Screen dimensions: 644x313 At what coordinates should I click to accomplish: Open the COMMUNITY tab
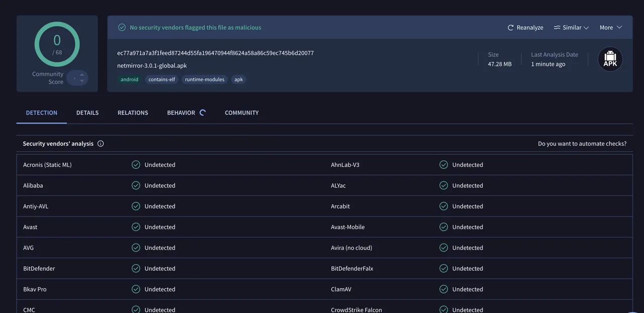(242, 113)
